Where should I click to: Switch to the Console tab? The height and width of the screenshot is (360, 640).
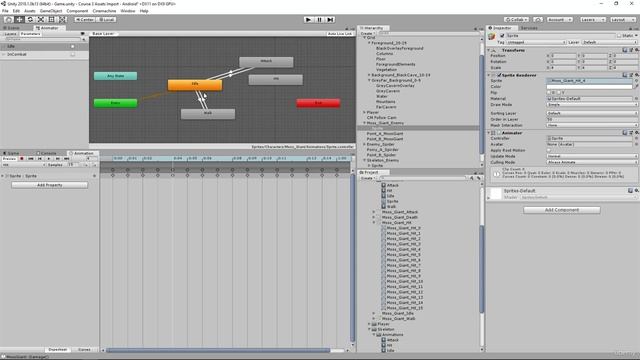pyautogui.click(x=46, y=153)
